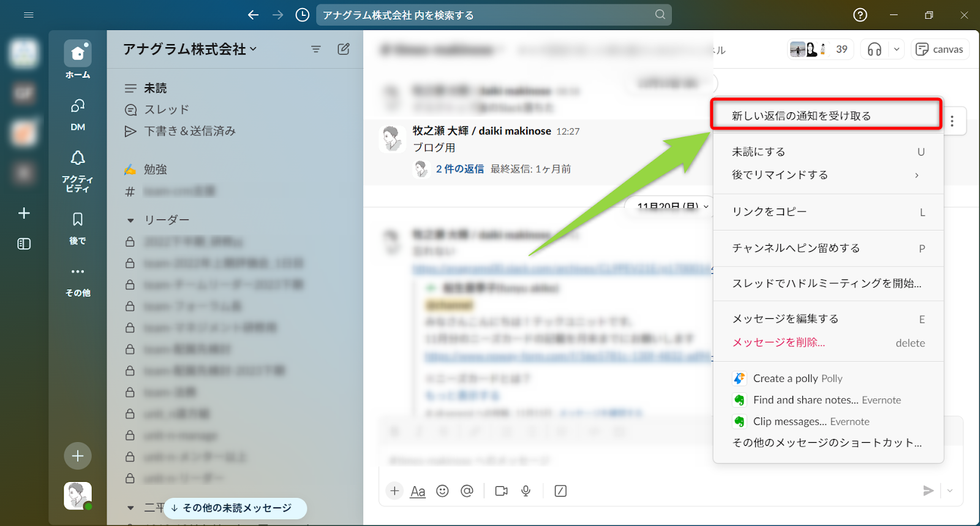Click the compose new message icon
980x526 pixels.
pyautogui.click(x=344, y=49)
